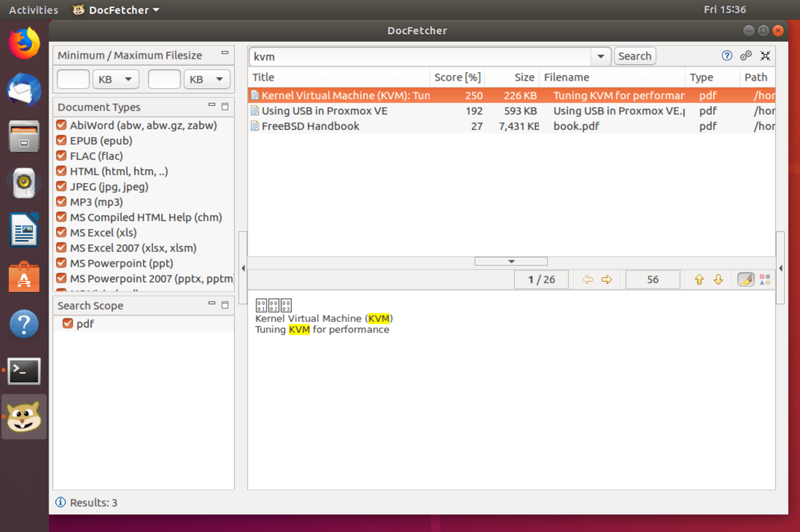Launch Firefox from the Ubuntu dock
800x532 pixels.
click(24, 41)
